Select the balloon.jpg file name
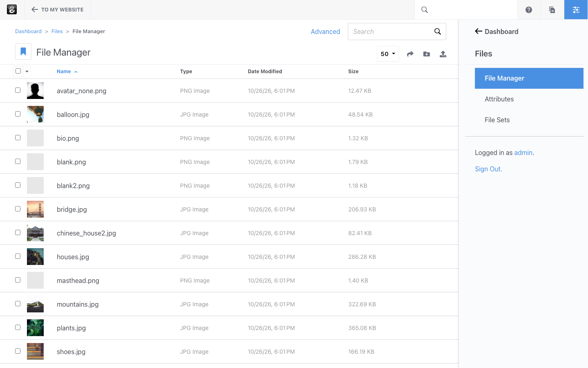588x368 pixels. 73,114
